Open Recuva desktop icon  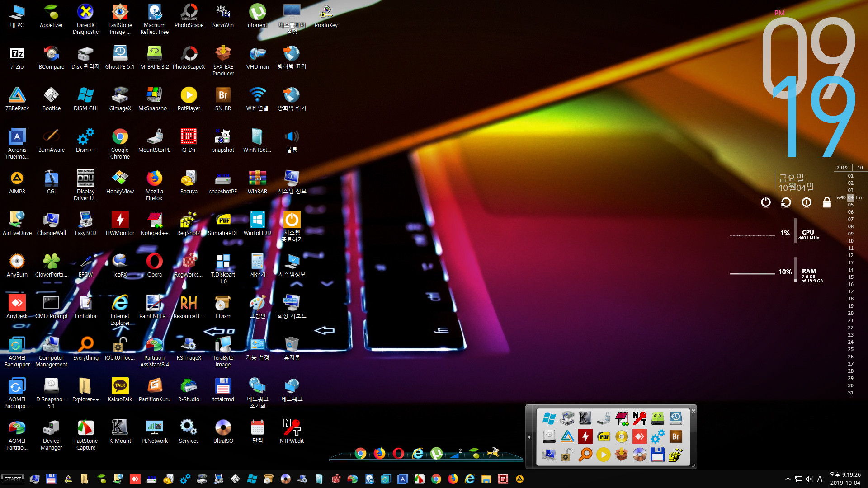(x=189, y=183)
